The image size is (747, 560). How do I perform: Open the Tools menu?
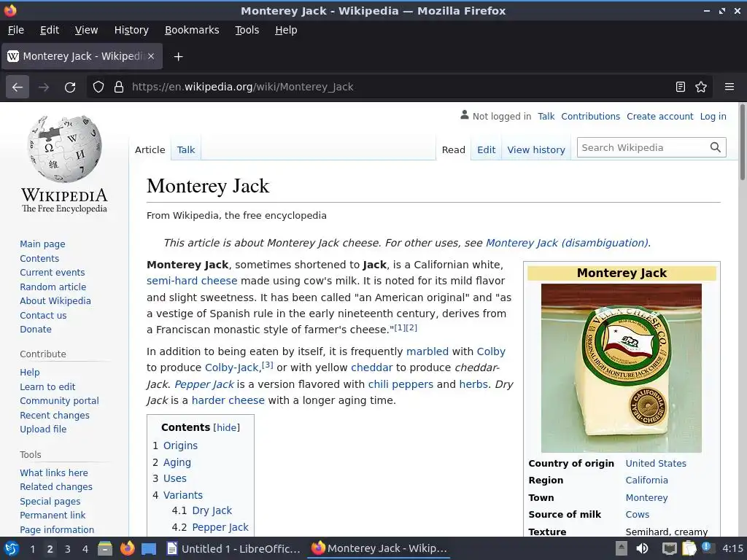coord(247,30)
